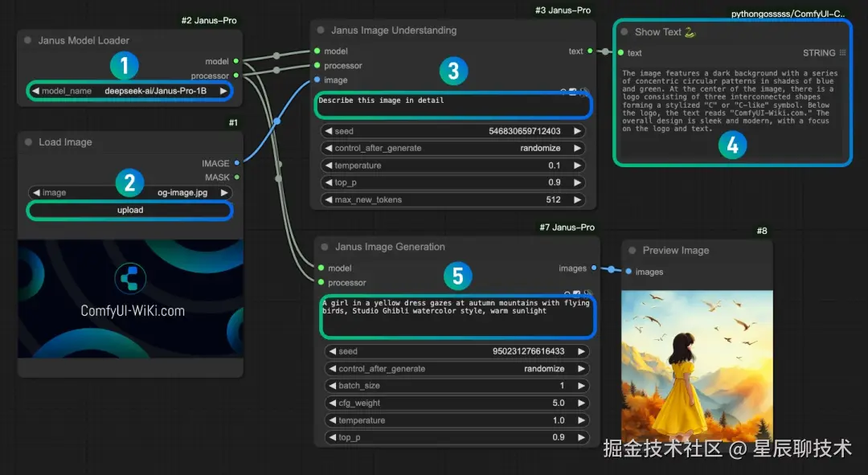Collapse the Load Image node dot
Screen dimensions: 868x475
pyautogui.click(x=28, y=142)
